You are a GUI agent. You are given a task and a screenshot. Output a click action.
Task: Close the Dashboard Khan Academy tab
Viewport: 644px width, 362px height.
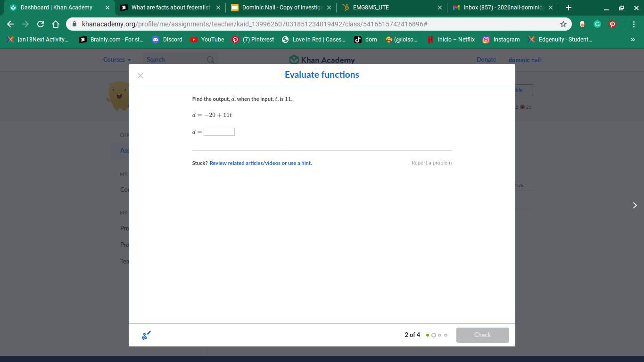tap(107, 8)
